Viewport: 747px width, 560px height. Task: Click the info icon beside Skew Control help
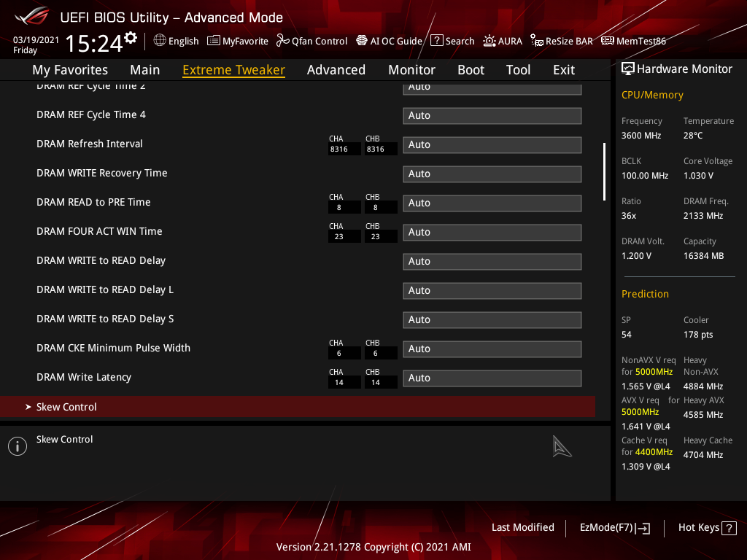click(18, 446)
